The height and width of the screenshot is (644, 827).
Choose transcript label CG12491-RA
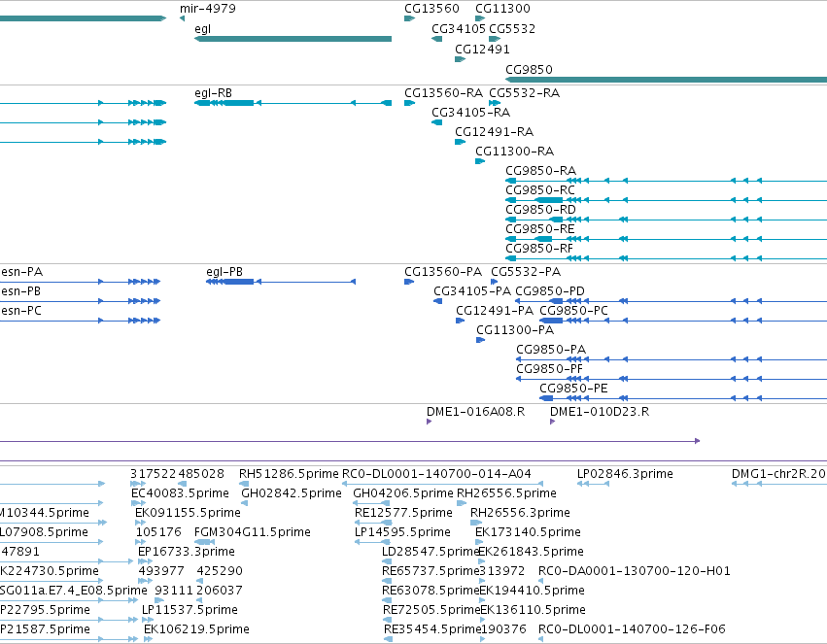(495, 132)
